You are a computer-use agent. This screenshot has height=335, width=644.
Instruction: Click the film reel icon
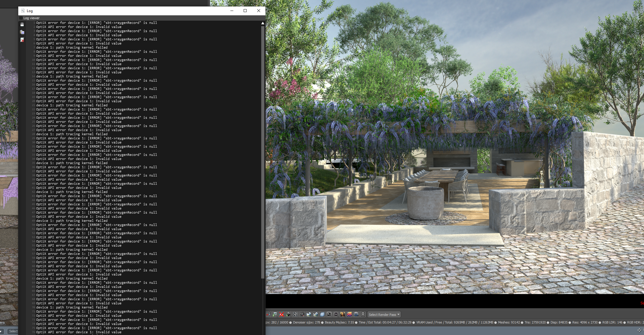click(x=356, y=314)
